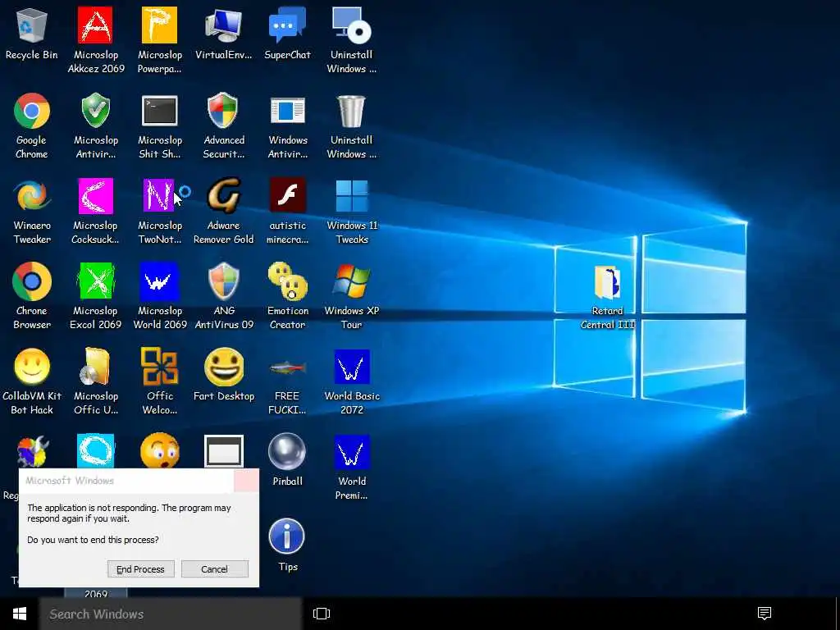Viewport: 840px width, 630px height.
Task: Open Windows 11 Tweaks
Action: coord(351,196)
